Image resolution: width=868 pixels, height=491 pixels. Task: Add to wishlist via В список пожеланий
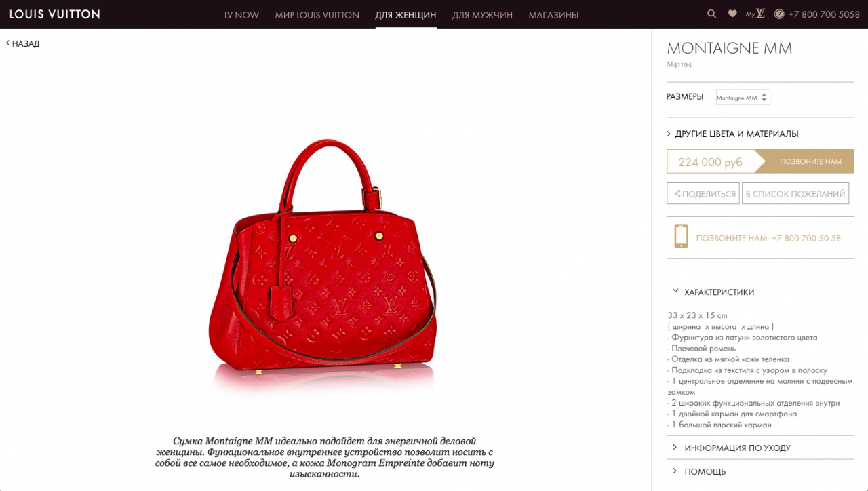[795, 193]
